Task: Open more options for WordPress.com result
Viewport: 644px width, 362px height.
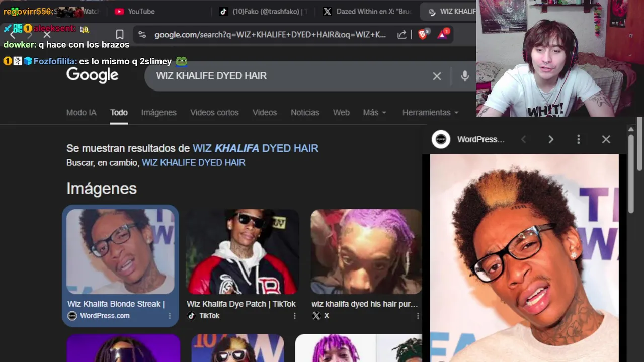Action: (170, 316)
